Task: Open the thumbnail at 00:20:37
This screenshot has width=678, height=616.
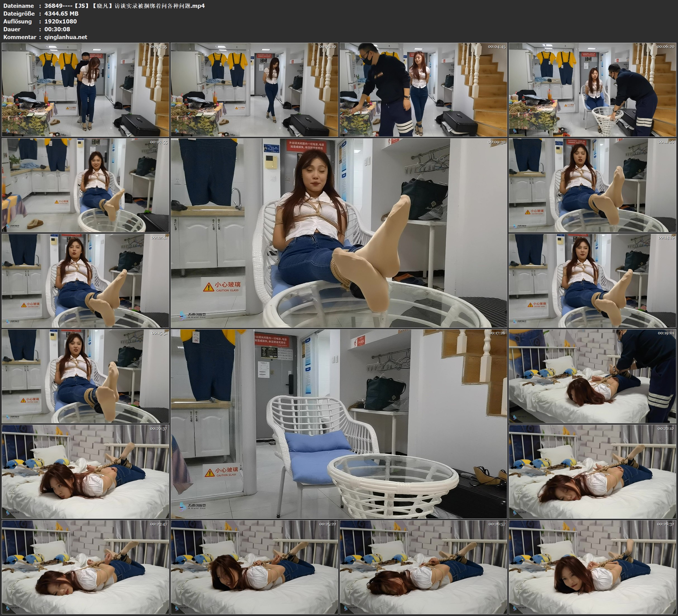Action: click(x=85, y=471)
